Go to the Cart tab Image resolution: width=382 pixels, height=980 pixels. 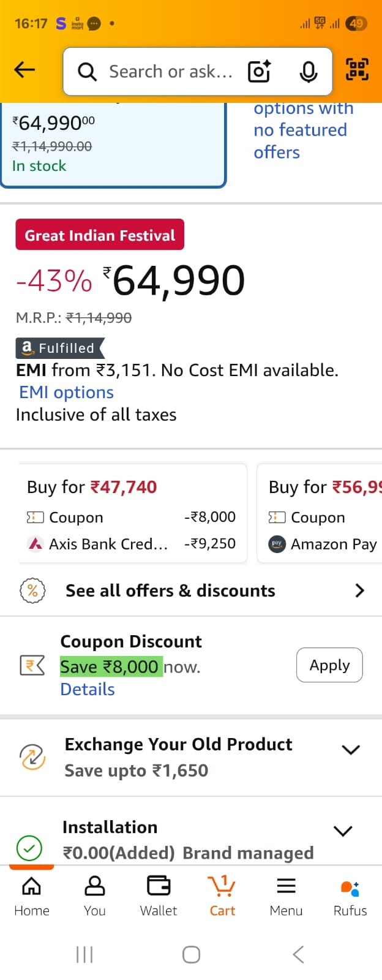[222, 897]
